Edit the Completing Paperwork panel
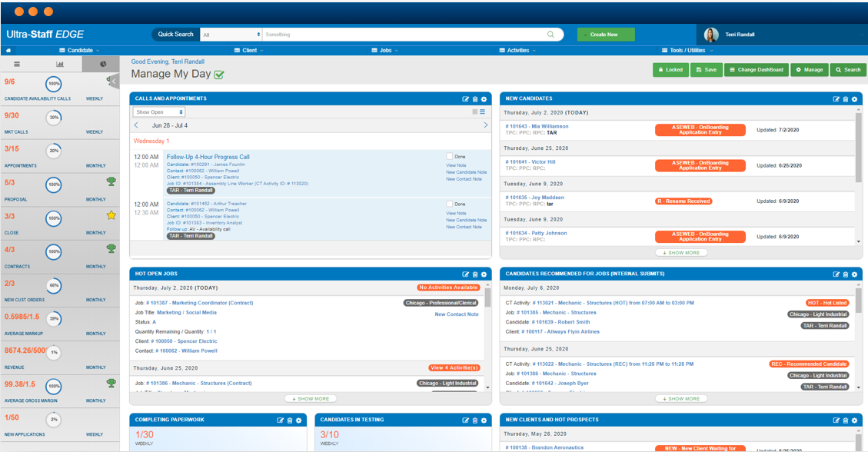868x452 pixels. click(280, 420)
